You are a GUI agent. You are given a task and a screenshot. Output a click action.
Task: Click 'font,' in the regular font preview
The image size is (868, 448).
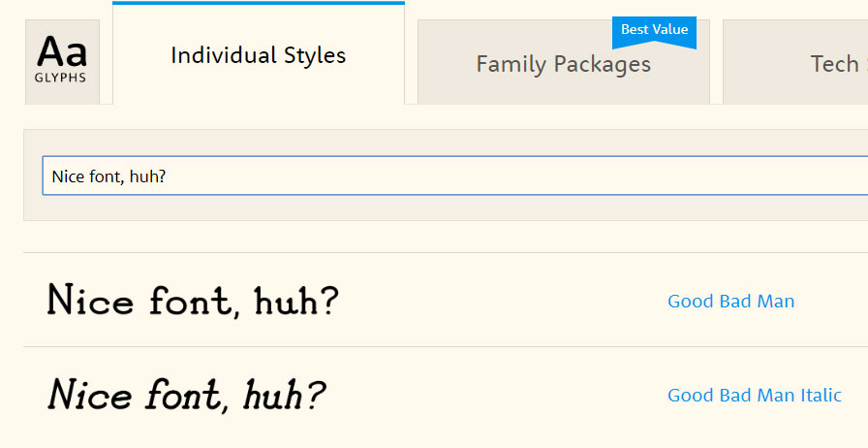[194, 301]
